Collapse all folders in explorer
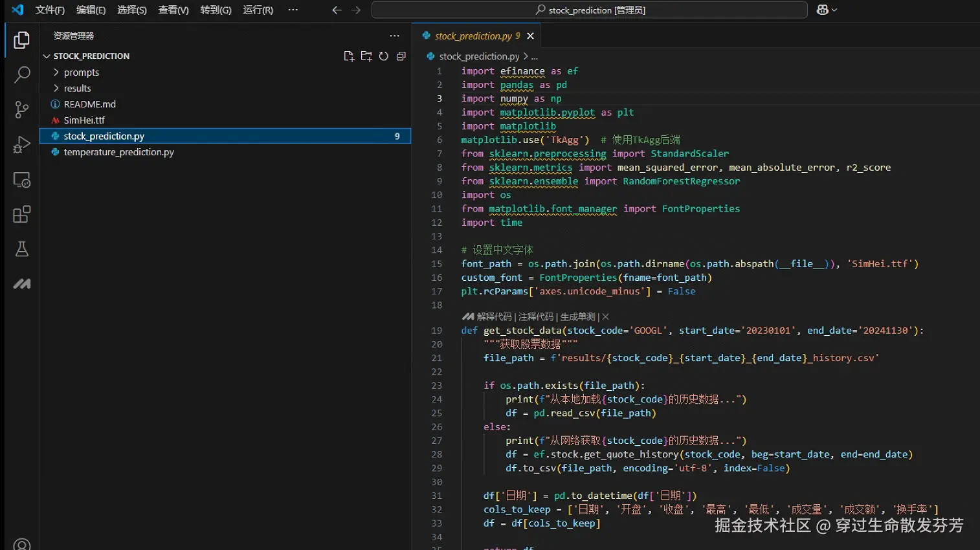Image resolution: width=980 pixels, height=550 pixels. pos(401,56)
